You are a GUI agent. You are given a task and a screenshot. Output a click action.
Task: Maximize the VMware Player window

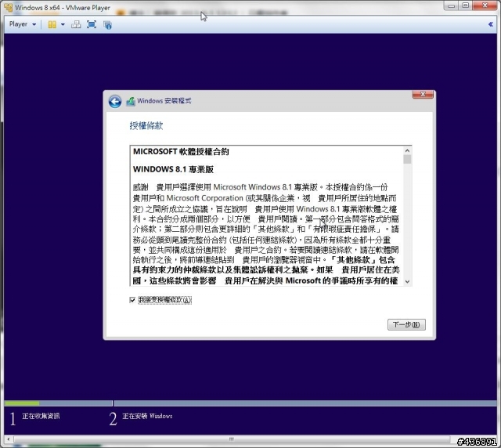466,5
